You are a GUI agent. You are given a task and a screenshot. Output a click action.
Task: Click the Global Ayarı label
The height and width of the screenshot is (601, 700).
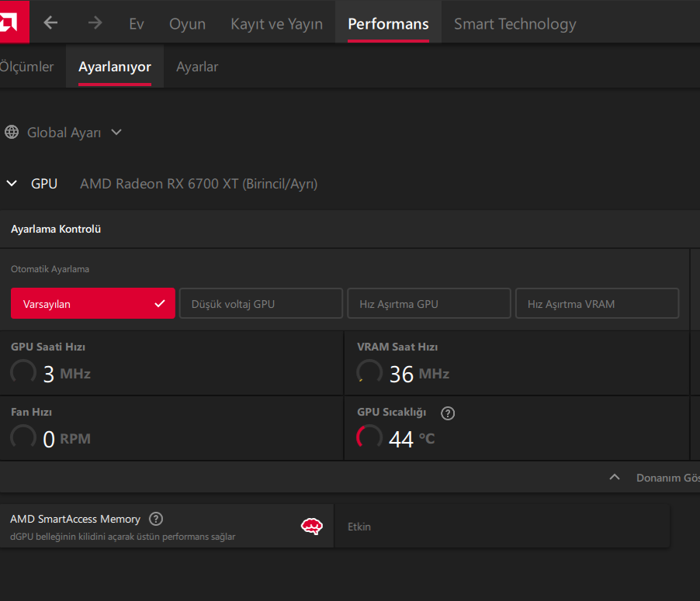coord(64,133)
